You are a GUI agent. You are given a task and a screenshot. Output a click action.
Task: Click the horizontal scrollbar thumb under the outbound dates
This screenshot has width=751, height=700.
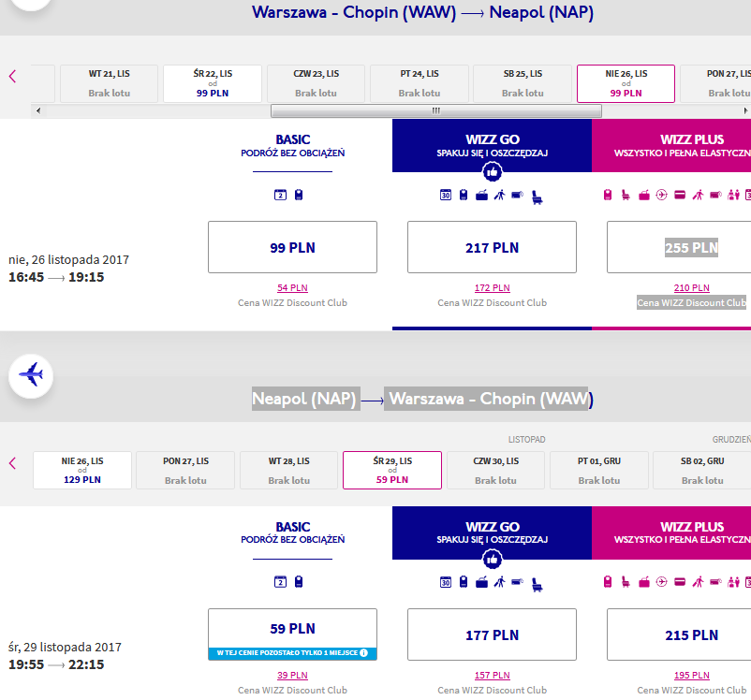(435, 110)
